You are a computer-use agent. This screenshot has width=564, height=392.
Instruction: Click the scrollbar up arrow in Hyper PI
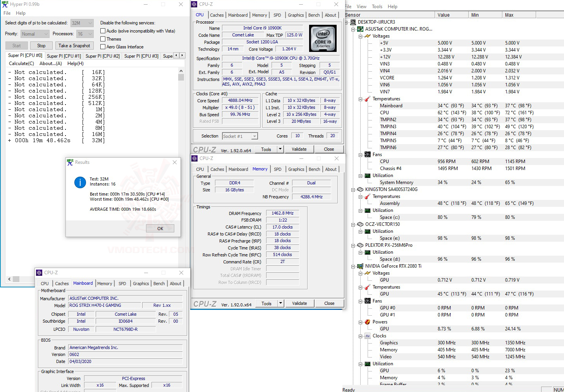(x=181, y=70)
